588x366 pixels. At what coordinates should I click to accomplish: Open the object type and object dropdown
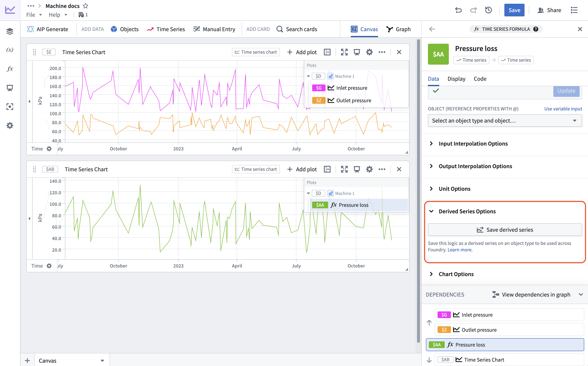pos(505,120)
